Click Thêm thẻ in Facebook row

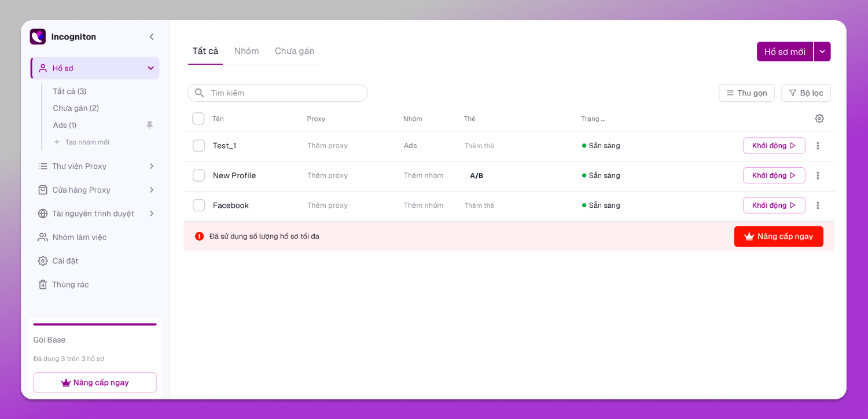tap(479, 205)
